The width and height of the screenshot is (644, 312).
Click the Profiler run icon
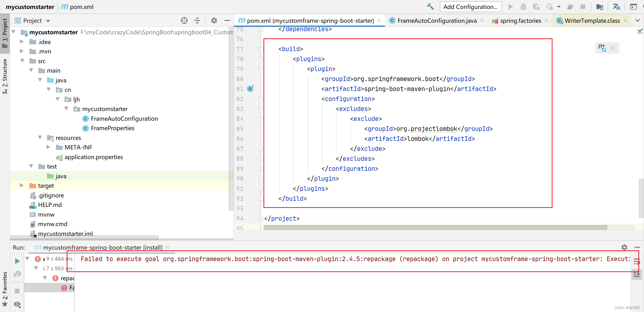tap(550, 7)
